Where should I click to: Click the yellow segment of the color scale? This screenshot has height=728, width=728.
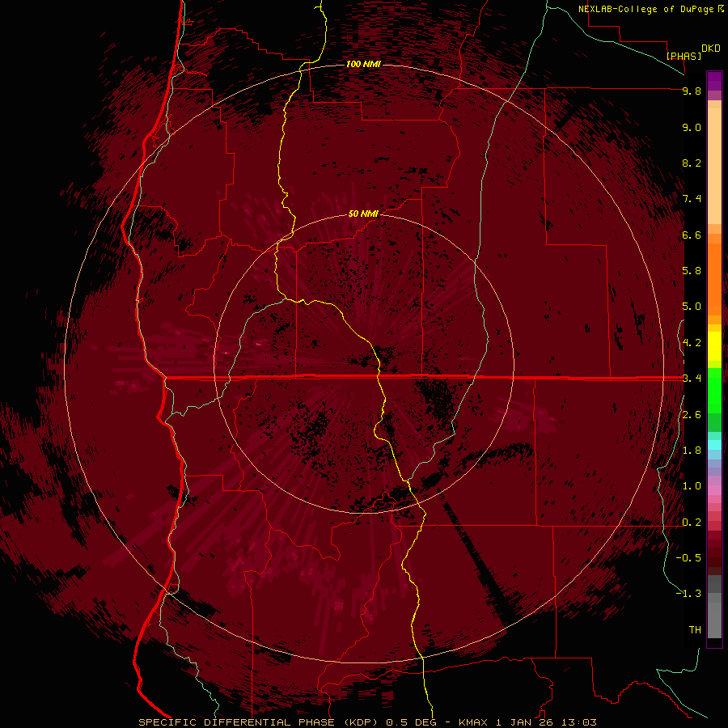coord(714,346)
